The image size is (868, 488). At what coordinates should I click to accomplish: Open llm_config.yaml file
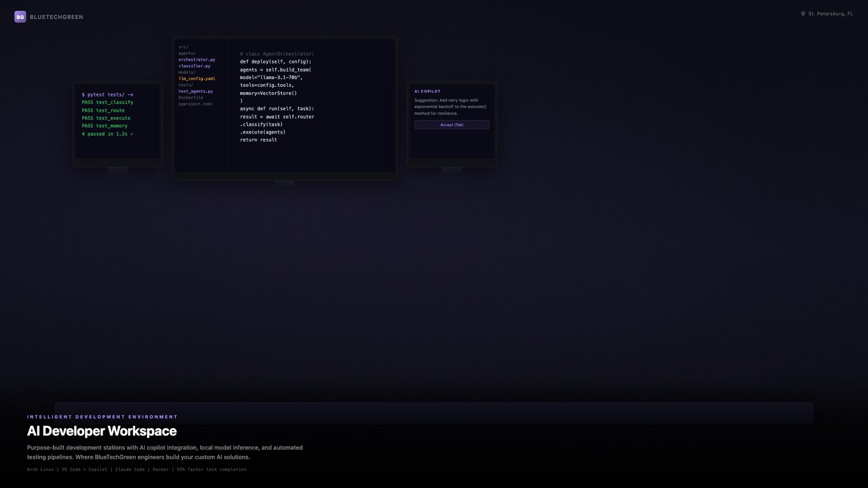tap(197, 79)
